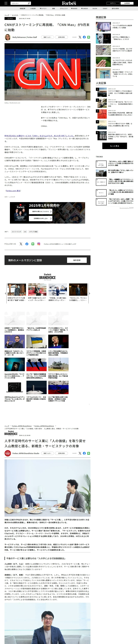Open 創刊10周年 in the nav bar
This screenshot has height=644, width=138.
[115, 8]
